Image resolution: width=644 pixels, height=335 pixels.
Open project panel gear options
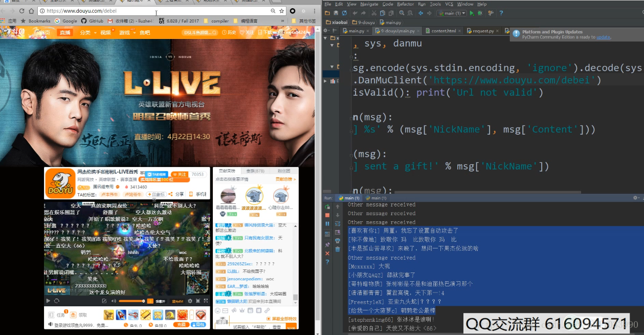[326, 31]
